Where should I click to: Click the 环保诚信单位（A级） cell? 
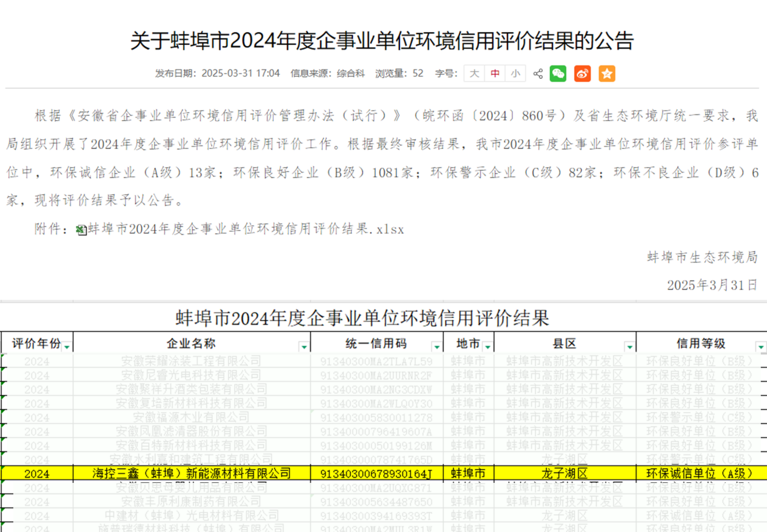click(700, 473)
